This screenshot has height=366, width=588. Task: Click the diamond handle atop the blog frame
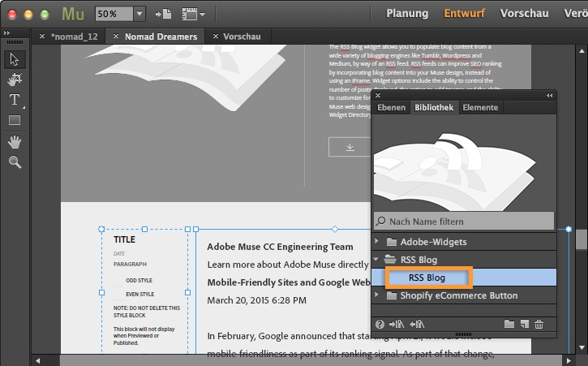click(335, 229)
